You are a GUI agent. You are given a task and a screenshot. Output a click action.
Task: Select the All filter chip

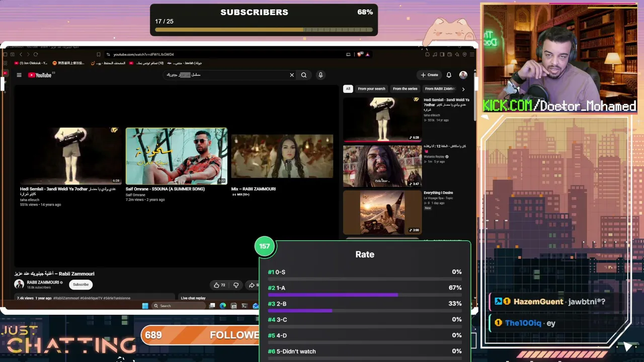coord(348,88)
